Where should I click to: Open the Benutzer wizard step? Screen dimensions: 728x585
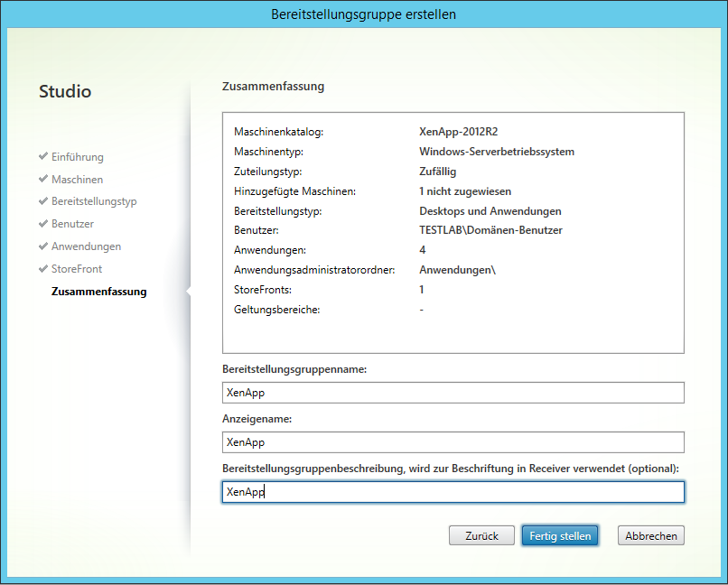click(72, 224)
